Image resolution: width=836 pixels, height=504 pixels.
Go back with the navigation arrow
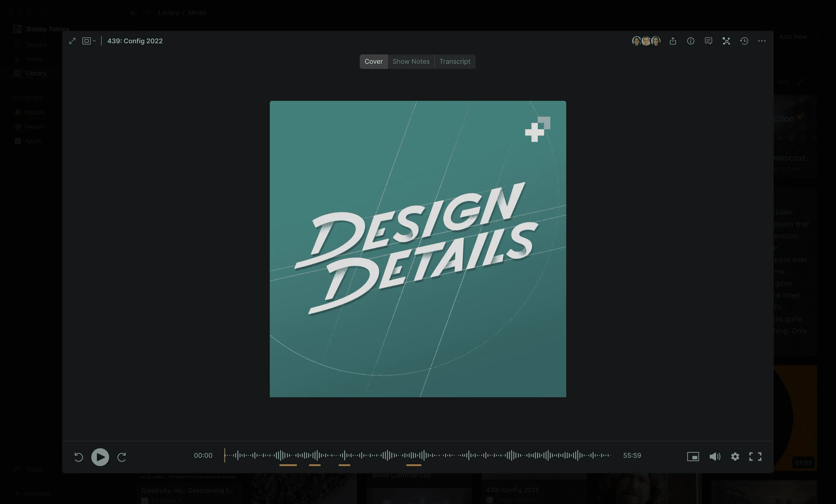(x=134, y=12)
